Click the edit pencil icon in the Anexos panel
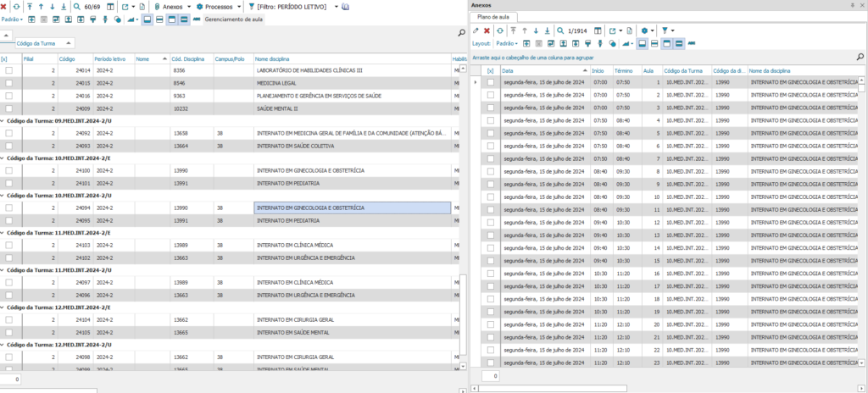 475,30
